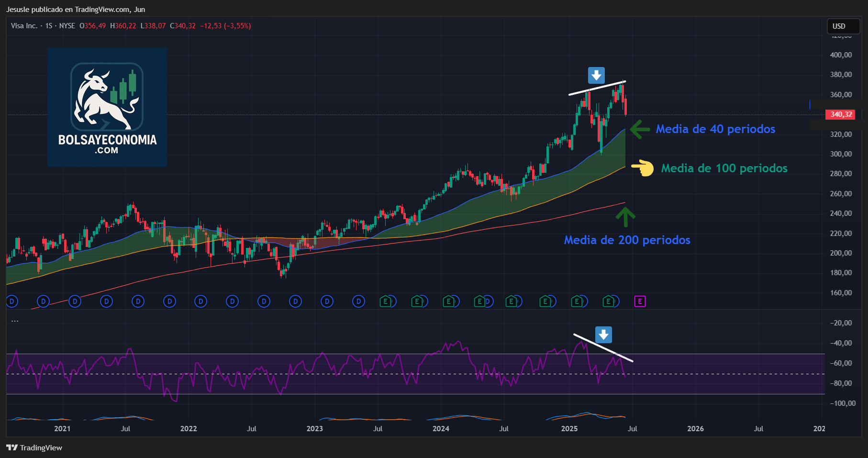The width and height of the screenshot is (868, 458).
Task: Click the 160,00 price axis label
Action: 841,293
